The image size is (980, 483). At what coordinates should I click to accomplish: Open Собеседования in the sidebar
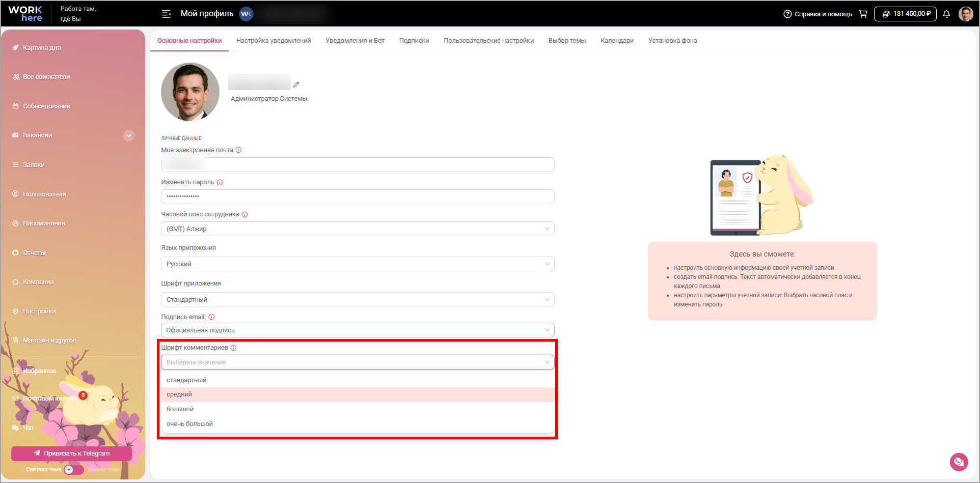pyautogui.click(x=46, y=106)
